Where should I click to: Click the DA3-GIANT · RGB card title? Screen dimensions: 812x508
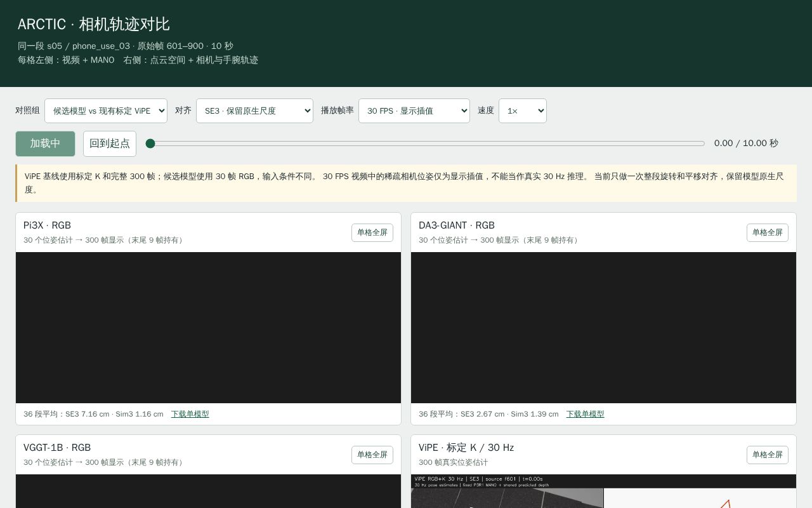tap(457, 225)
